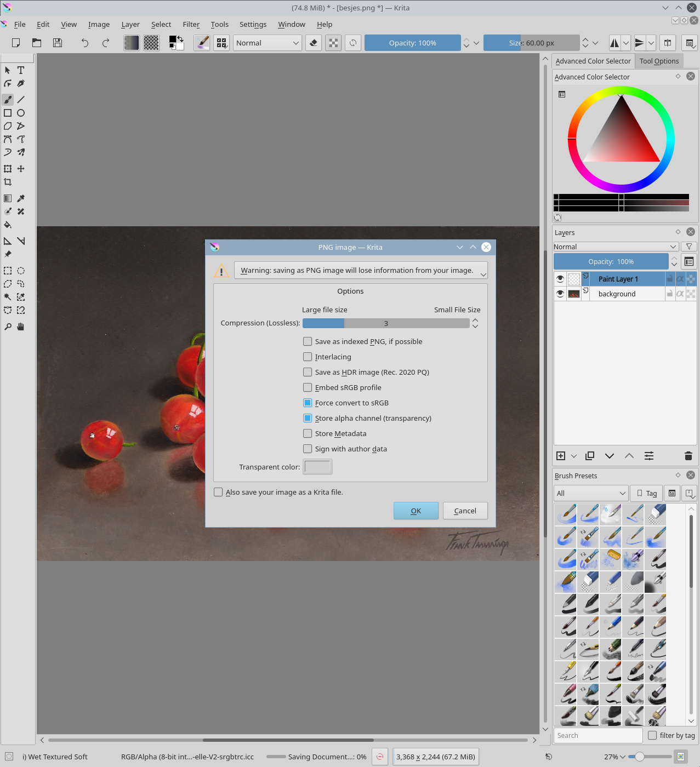
Task: Toggle eraser mode in toolbar
Action: pyautogui.click(x=314, y=43)
